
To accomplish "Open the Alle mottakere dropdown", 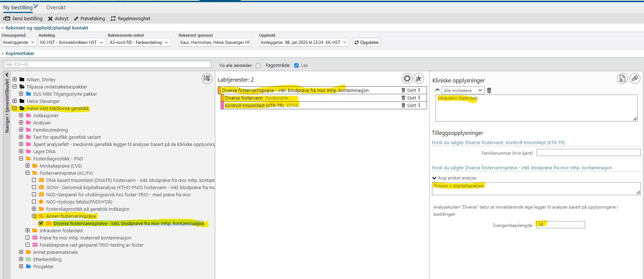I will point(463,91).
